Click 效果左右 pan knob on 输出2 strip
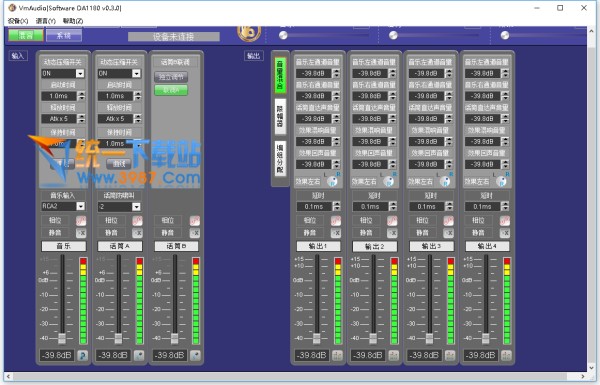600x385 pixels. [x=388, y=181]
